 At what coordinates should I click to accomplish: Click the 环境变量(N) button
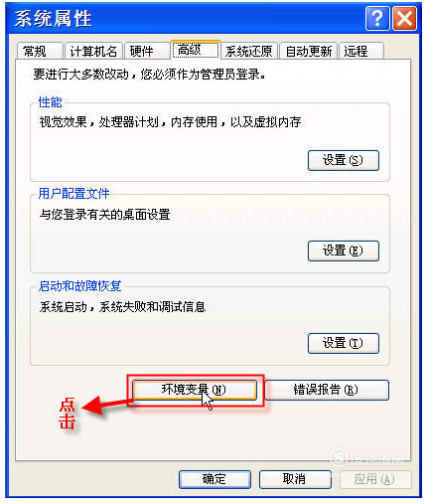click(195, 390)
